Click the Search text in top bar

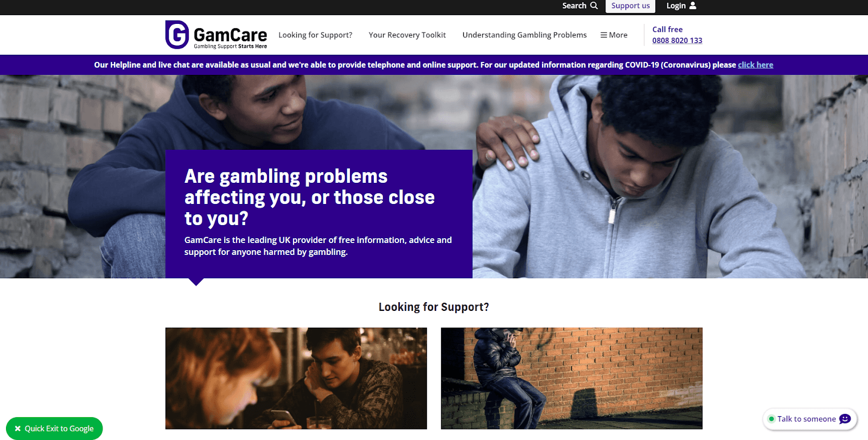point(574,5)
